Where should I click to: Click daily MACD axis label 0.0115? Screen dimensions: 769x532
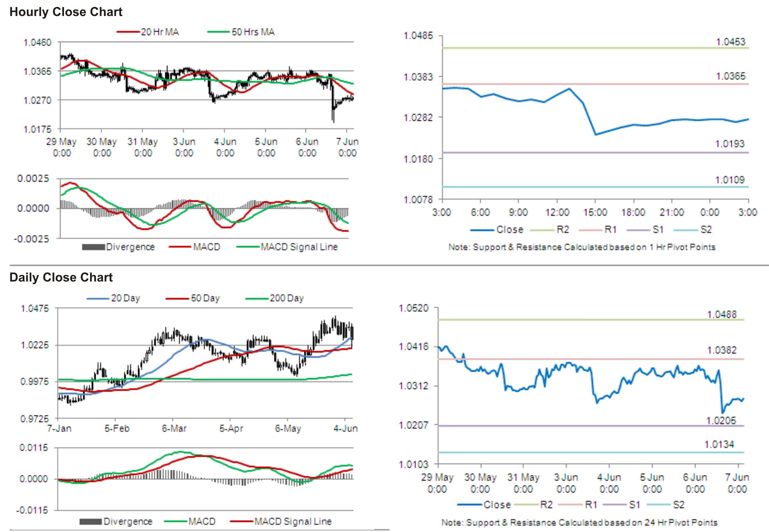[34, 448]
